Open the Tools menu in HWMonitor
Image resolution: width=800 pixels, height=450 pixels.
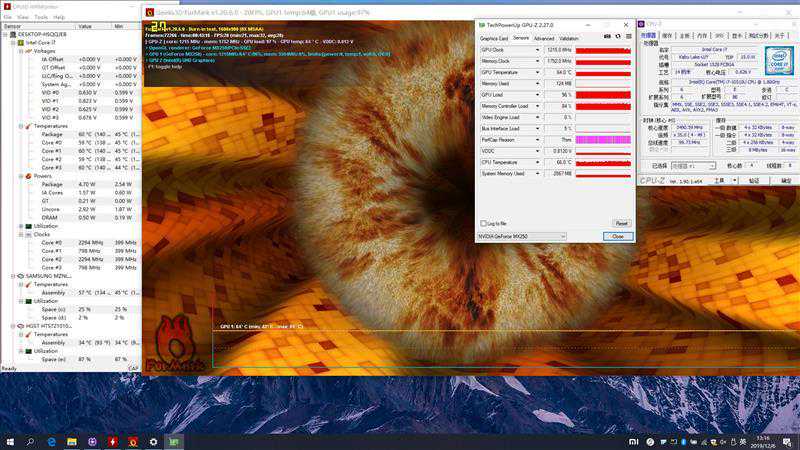click(40, 17)
